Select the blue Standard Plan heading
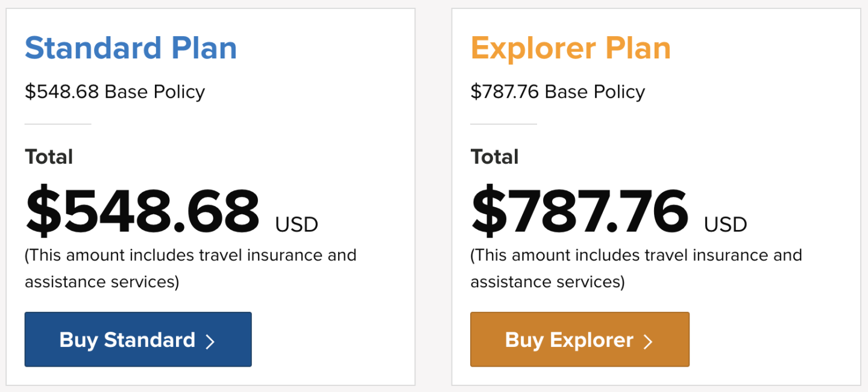 point(131,48)
